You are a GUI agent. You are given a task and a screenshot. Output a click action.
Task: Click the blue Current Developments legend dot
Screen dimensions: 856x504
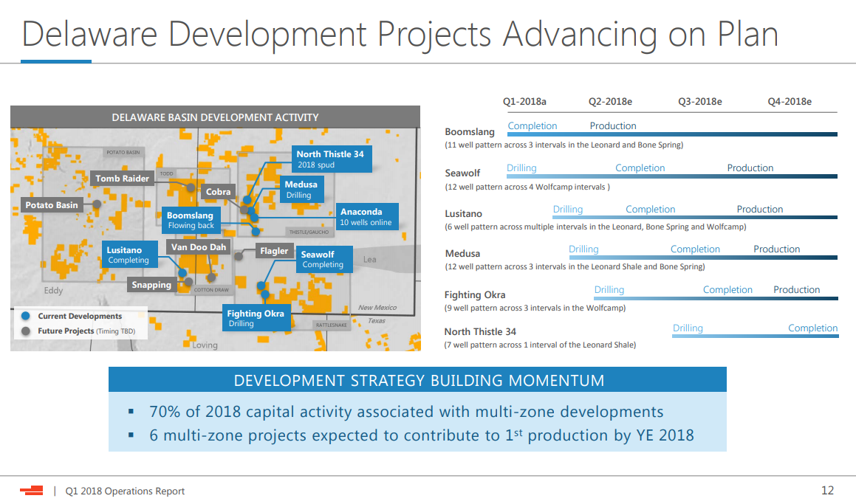click(25, 316)
